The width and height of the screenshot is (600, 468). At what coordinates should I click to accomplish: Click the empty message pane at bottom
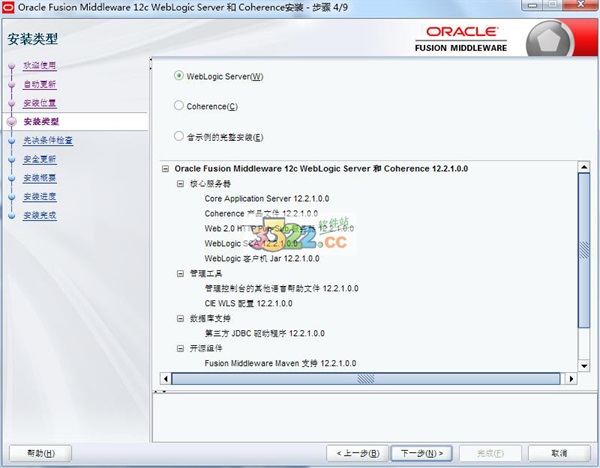click(x=375, y=418)
